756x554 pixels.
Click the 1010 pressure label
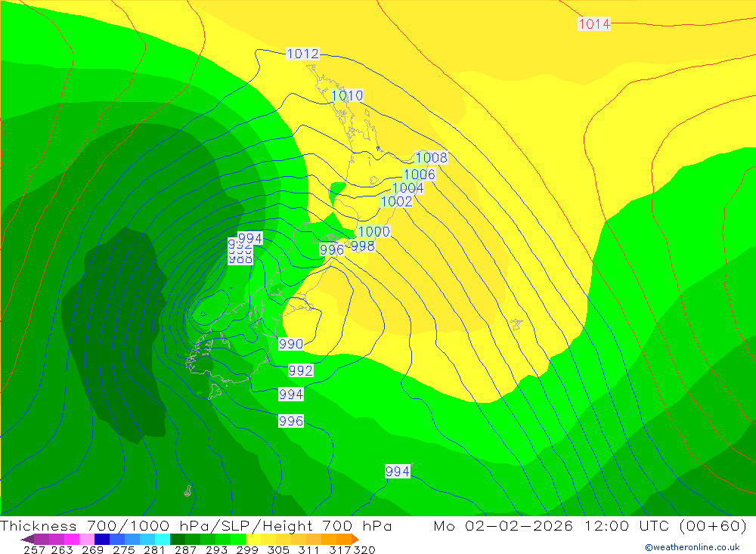347,95
